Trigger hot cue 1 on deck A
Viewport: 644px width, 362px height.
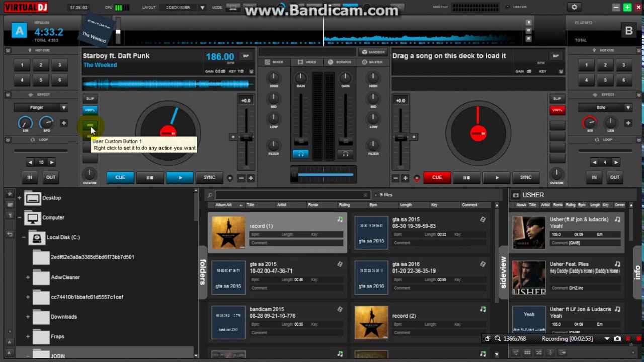click(x=22, y=65)
